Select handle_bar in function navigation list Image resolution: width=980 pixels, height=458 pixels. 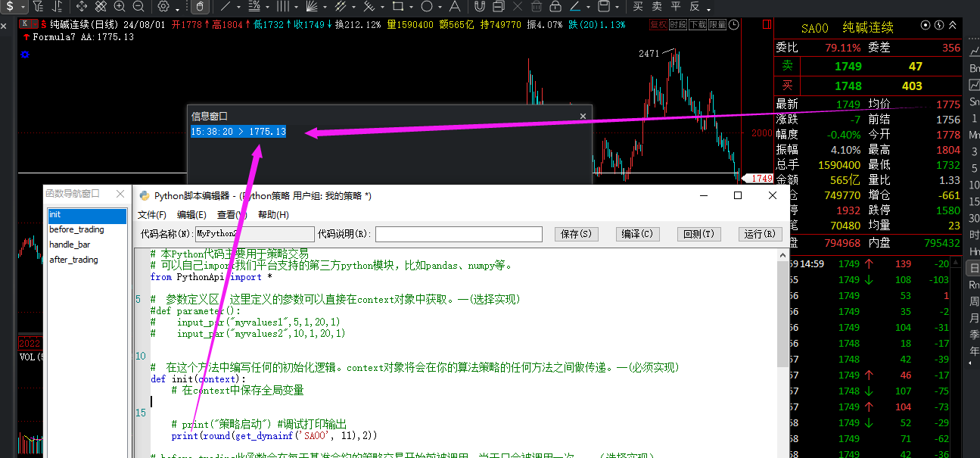[70, 245]
